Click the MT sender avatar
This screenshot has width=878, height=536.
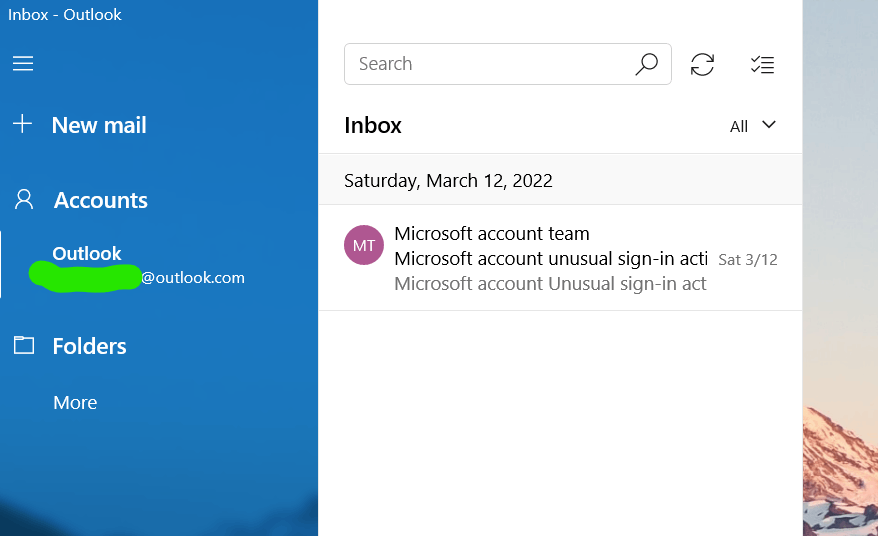364,246
